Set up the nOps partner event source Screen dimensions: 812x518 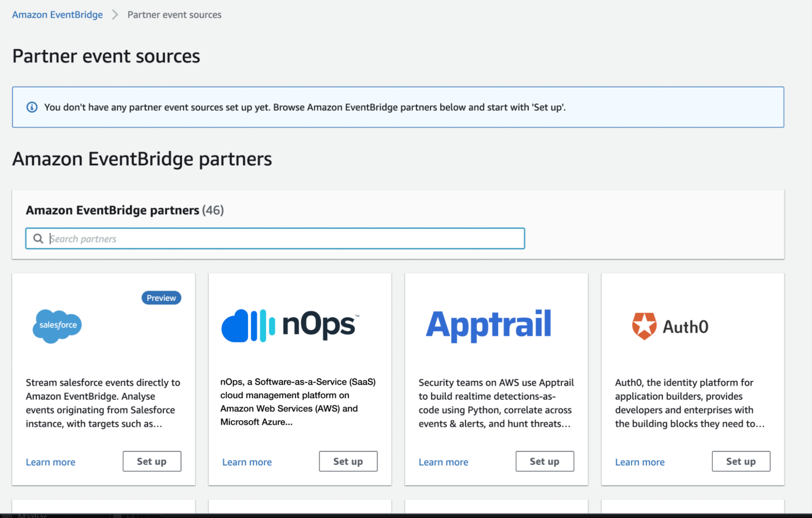(348, 461)
